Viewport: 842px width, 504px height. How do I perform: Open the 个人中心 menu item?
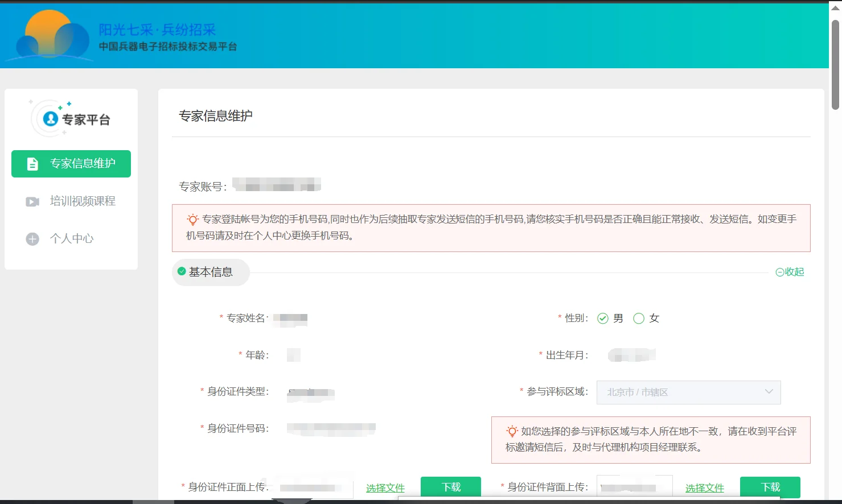tap(71, 238)
